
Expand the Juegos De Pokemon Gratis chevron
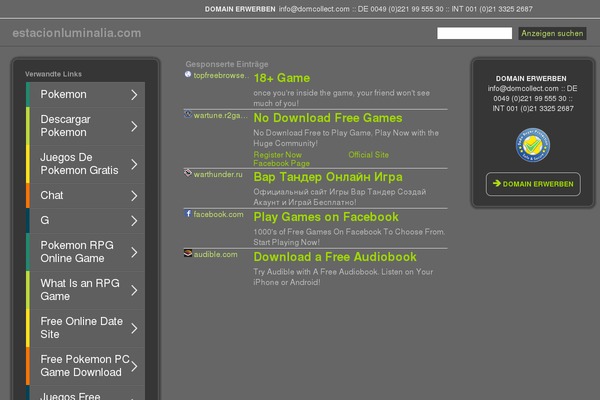(134, 165)
